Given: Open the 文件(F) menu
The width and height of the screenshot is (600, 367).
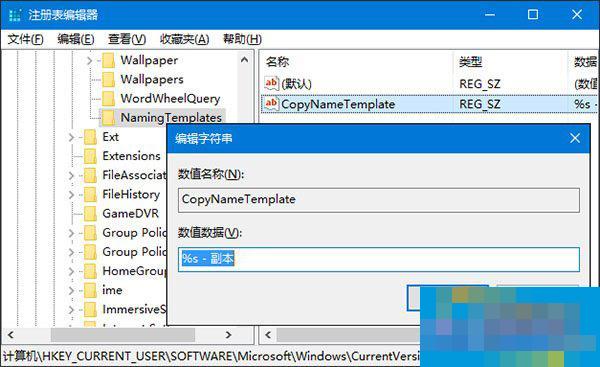Looking at the screenshot, I should 25,39.
